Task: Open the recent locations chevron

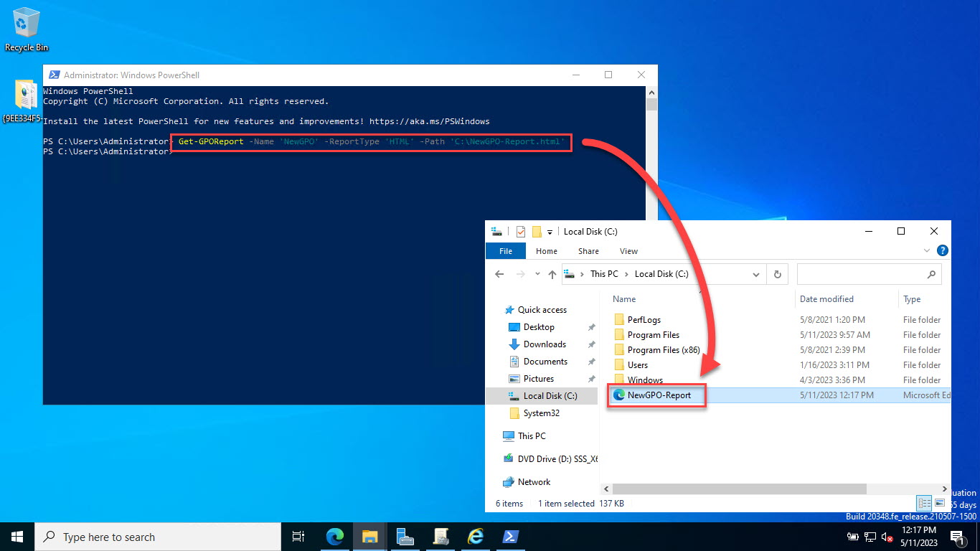Action: tap(537, 273)
